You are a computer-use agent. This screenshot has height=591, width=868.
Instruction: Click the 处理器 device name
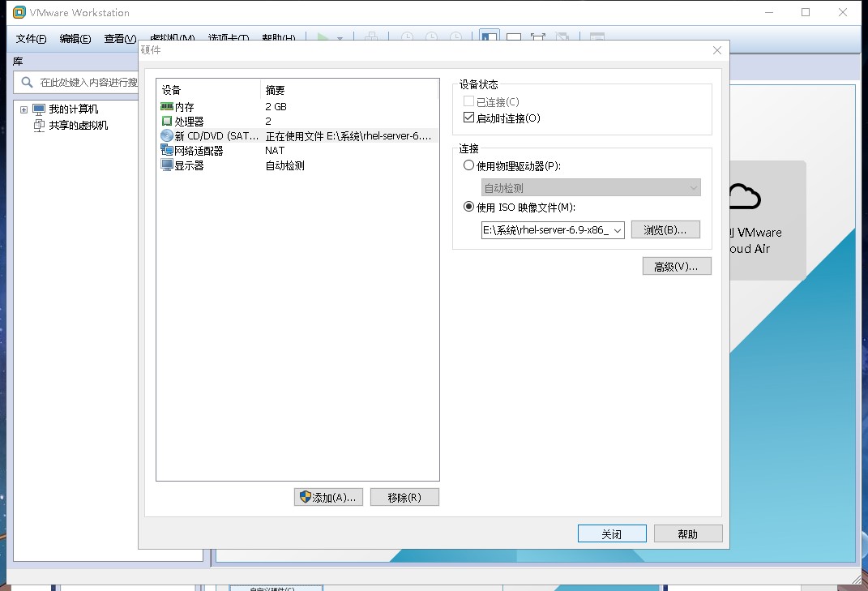tap(190, 121)
